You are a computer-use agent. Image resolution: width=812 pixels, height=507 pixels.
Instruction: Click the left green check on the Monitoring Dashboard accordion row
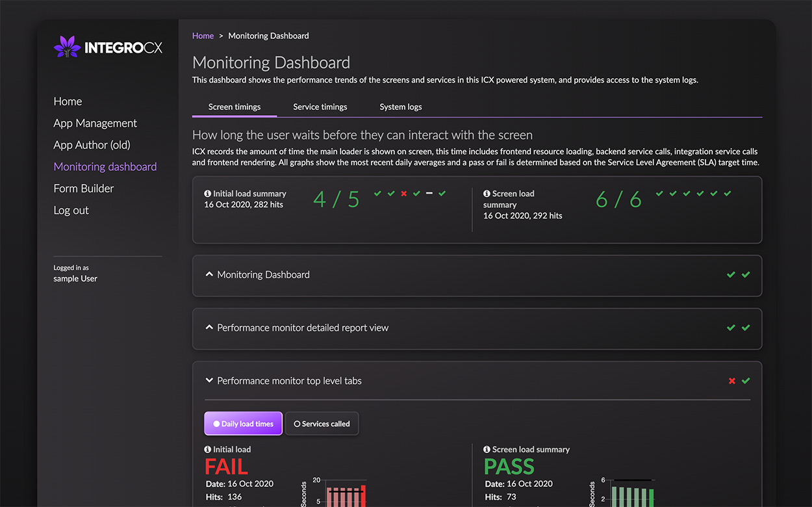click(731, 275)
